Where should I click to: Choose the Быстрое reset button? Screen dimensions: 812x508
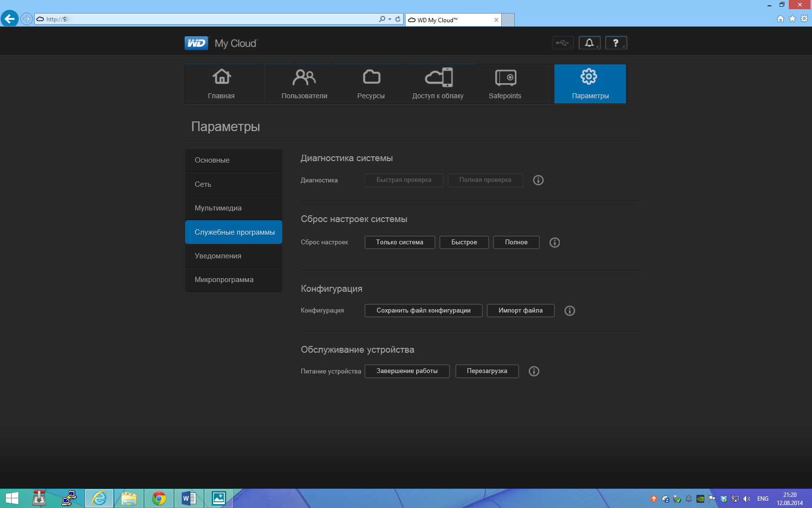464,242
